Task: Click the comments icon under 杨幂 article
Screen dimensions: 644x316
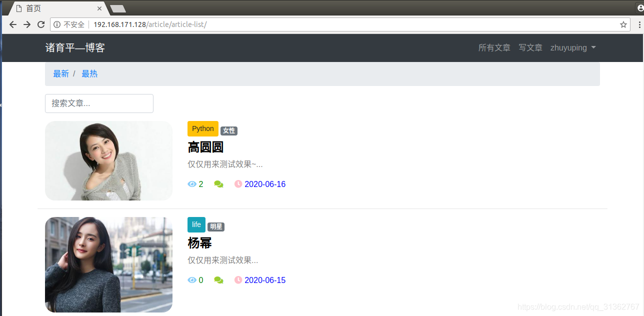Action: pyautogui.click(x=218, y=280)
